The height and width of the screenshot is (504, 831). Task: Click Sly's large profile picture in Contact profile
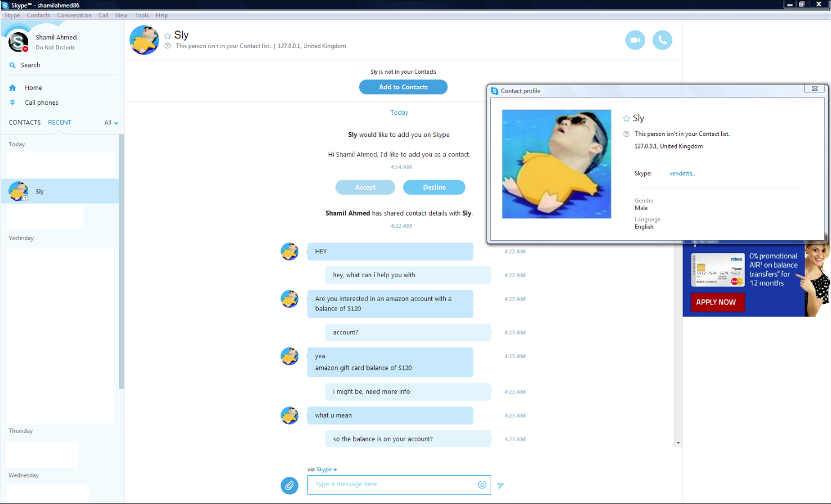coord(557,164)
